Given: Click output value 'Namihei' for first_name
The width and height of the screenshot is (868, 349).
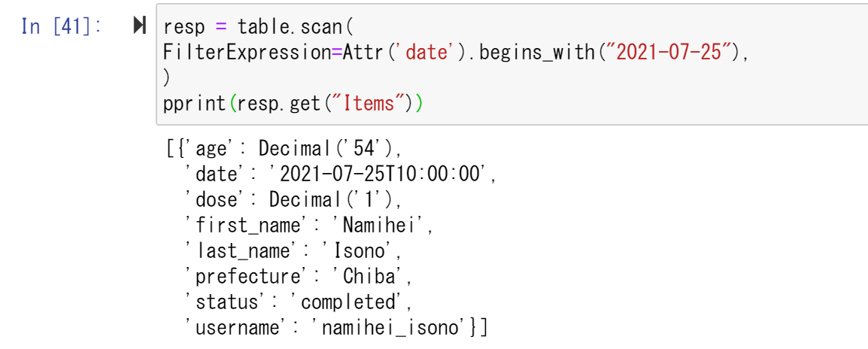Looking at the screenshot, I should point(381,226).
